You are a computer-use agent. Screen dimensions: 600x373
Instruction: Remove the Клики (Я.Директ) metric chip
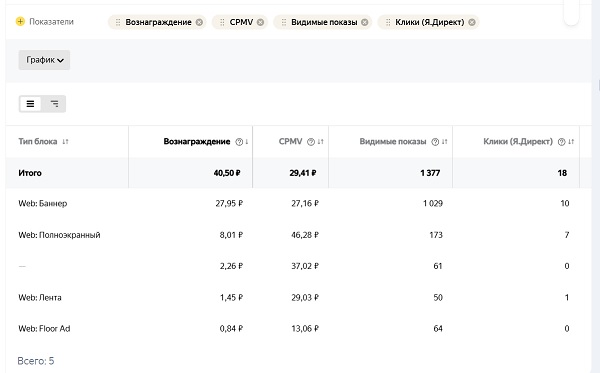pos(472,22)
